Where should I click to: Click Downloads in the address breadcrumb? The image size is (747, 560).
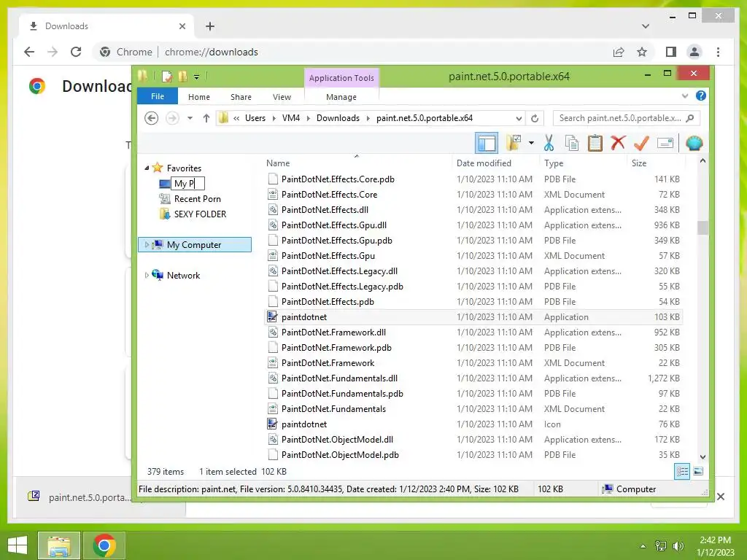point(338,117)
